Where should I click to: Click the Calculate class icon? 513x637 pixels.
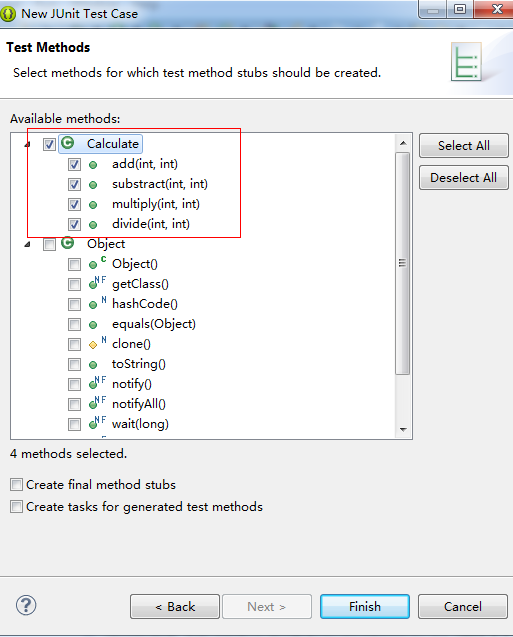[67, 143]
